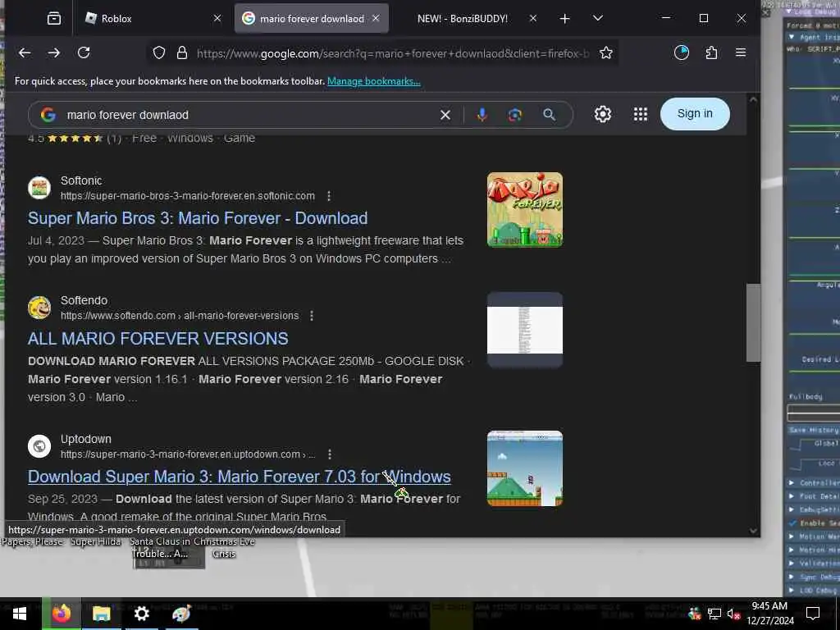840x630 pixels.
Task: Open Windows Start menu
Action: point(20,614)
